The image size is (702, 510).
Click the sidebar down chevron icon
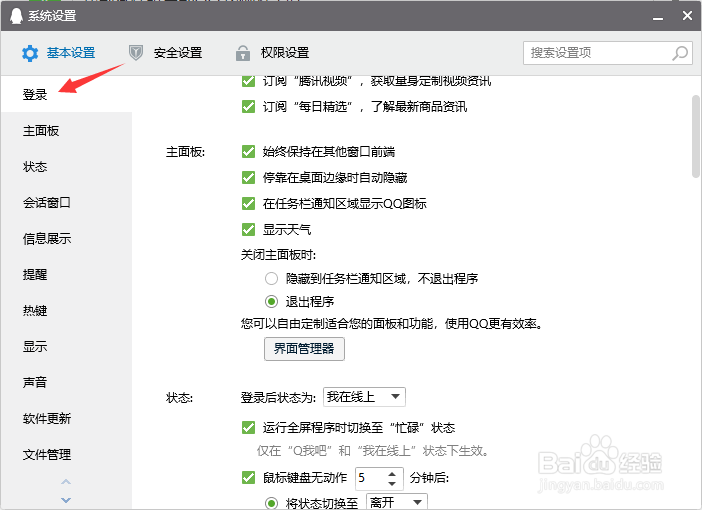(x=66, y=500)
